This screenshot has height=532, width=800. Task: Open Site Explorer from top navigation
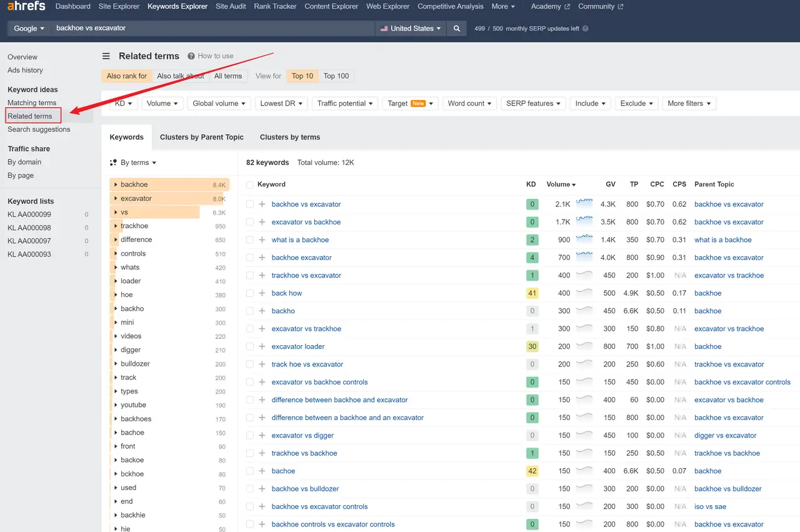[x=119, y=6]
